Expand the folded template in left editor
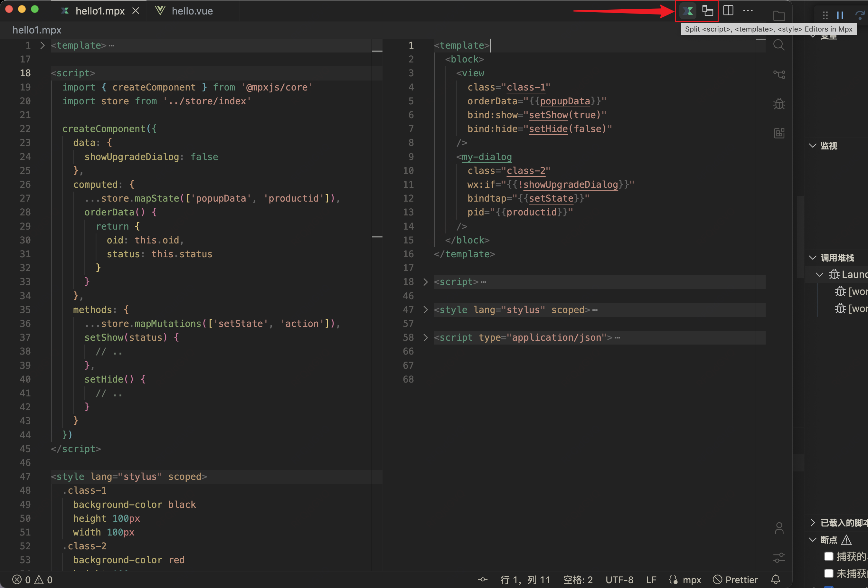Viewport: 868px width, 588px height. 42,46
